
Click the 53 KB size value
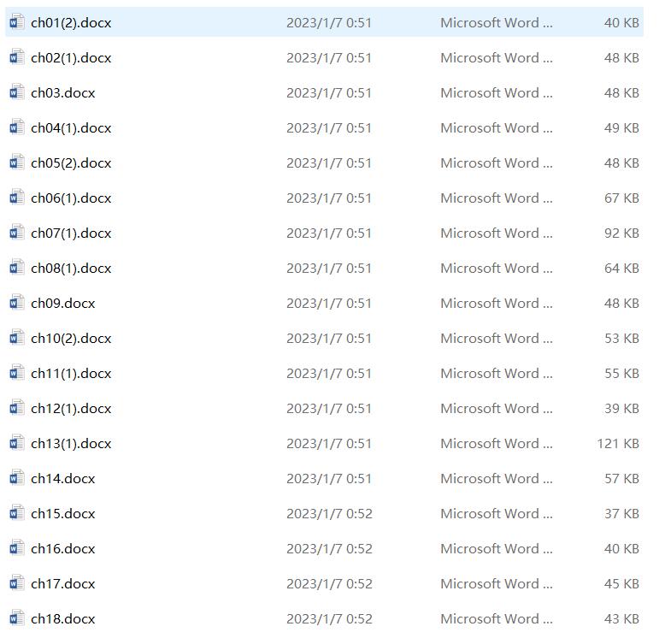[x=621, y=339]
